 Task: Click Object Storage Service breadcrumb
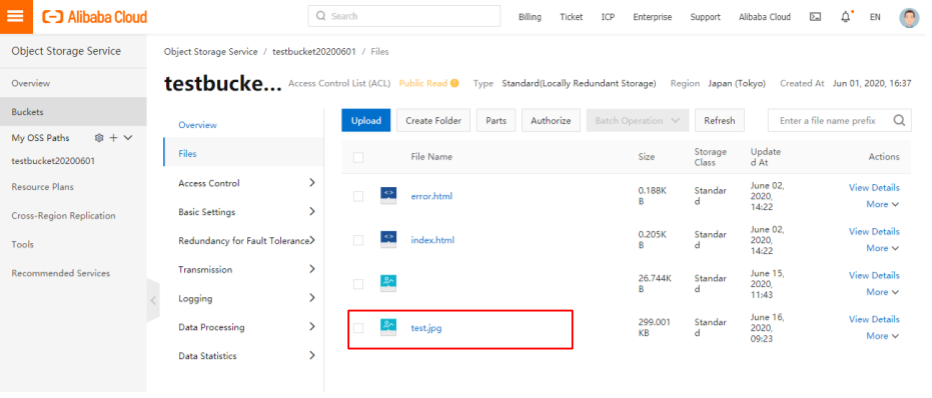coord(210,52)
